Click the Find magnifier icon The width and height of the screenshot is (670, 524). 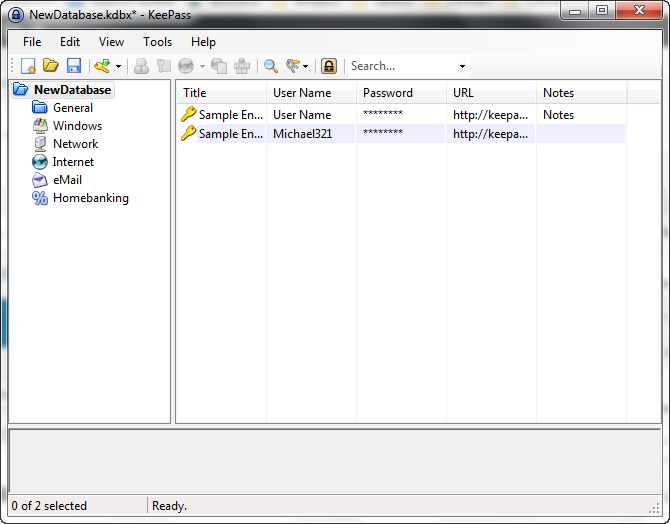(270, 66)
